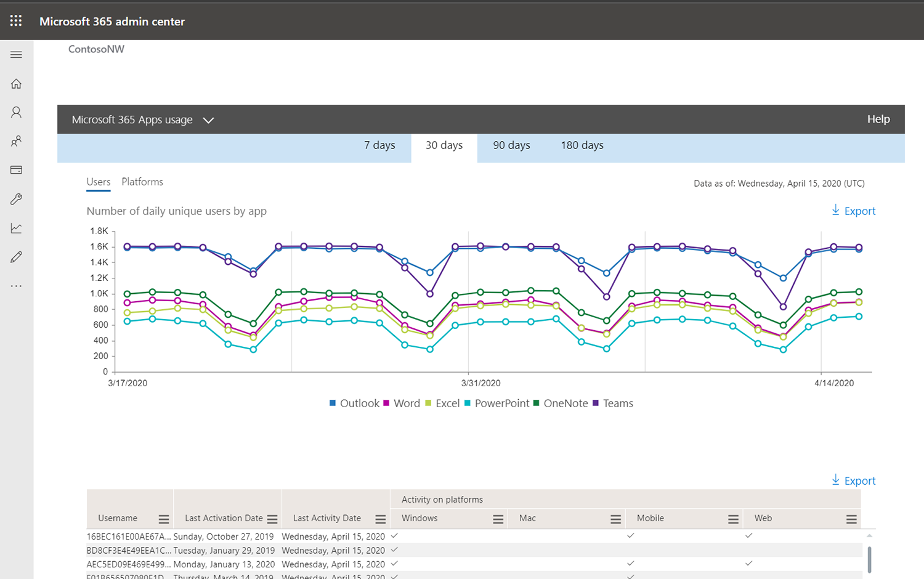The height and width of the screenshot is (579, 924).
Task: Open the Mac column menu icon
Action: coord(616,519)
